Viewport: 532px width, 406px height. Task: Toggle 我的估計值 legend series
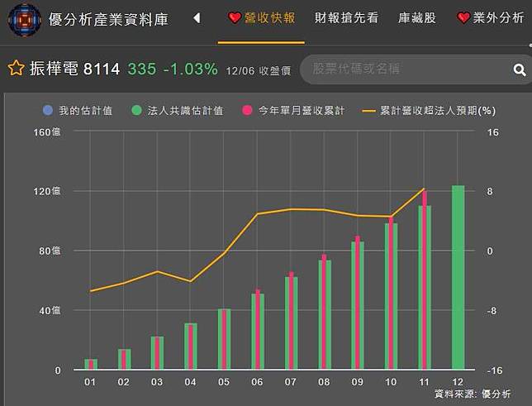[x=85, y=110]
